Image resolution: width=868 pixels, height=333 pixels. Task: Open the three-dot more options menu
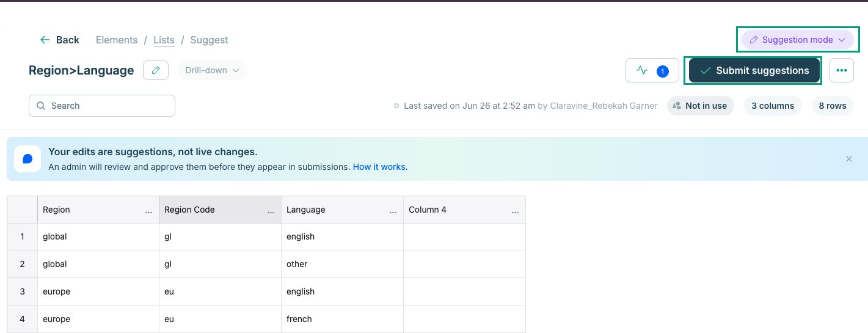pos(842,70)
